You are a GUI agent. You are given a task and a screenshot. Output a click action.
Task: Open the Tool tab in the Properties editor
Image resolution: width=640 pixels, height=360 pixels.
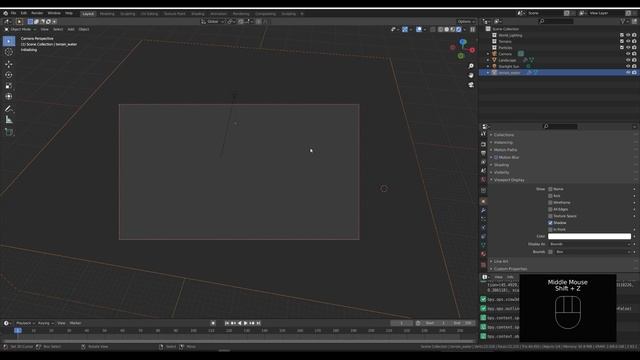tap(483, 134)
